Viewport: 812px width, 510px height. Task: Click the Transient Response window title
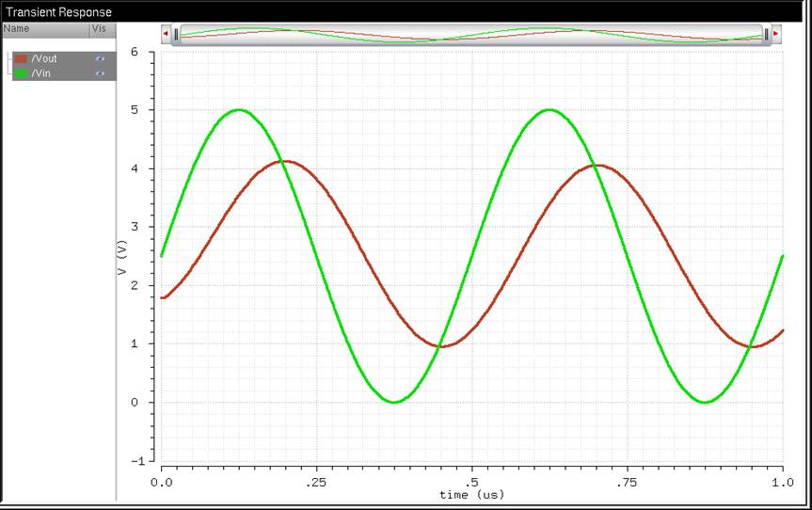59,12
